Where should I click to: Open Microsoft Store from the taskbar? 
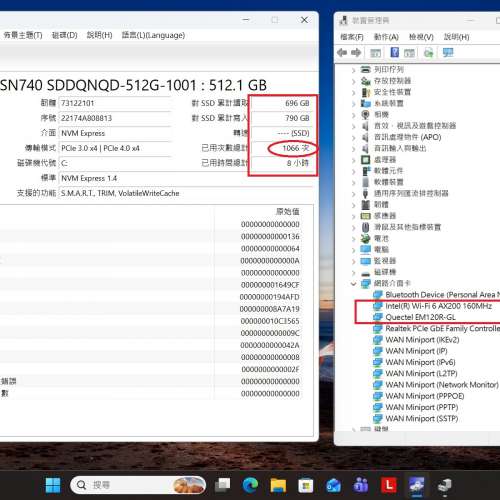(306, 485)
